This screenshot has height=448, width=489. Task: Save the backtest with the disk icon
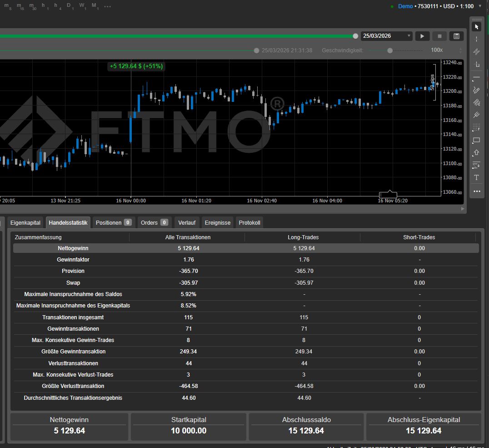click(456, 36)
